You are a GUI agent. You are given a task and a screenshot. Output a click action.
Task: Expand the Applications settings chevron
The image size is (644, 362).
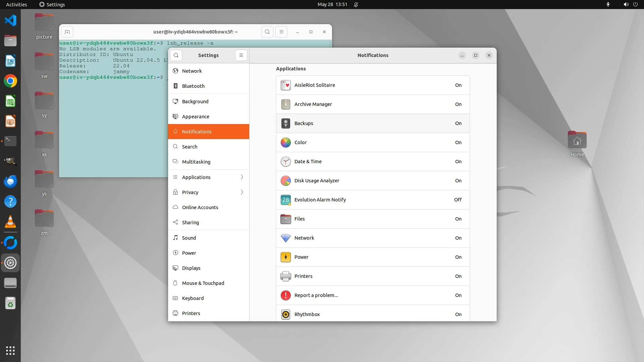click(242, 177)
